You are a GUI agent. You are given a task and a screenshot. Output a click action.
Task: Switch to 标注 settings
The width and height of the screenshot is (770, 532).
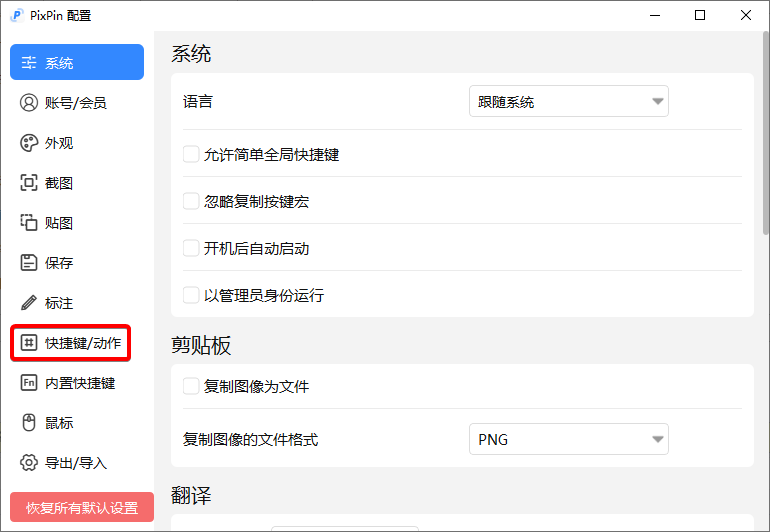point(77,303)
